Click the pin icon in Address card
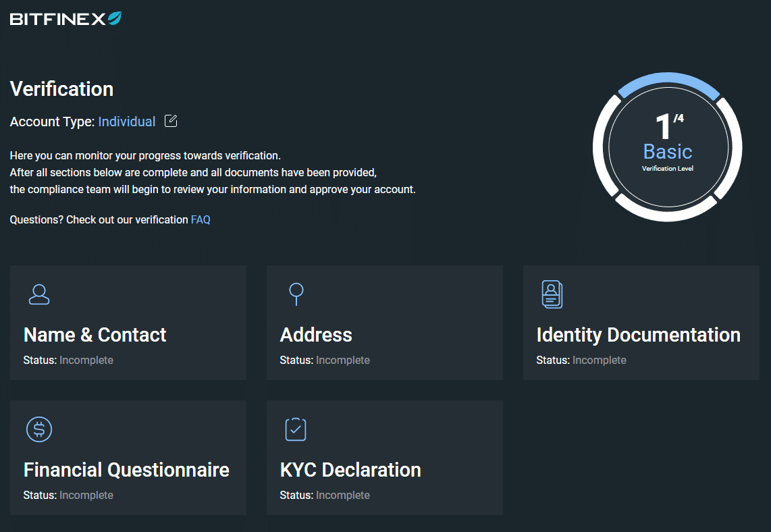Screen dimensions: 771x532 pos(296,294)
